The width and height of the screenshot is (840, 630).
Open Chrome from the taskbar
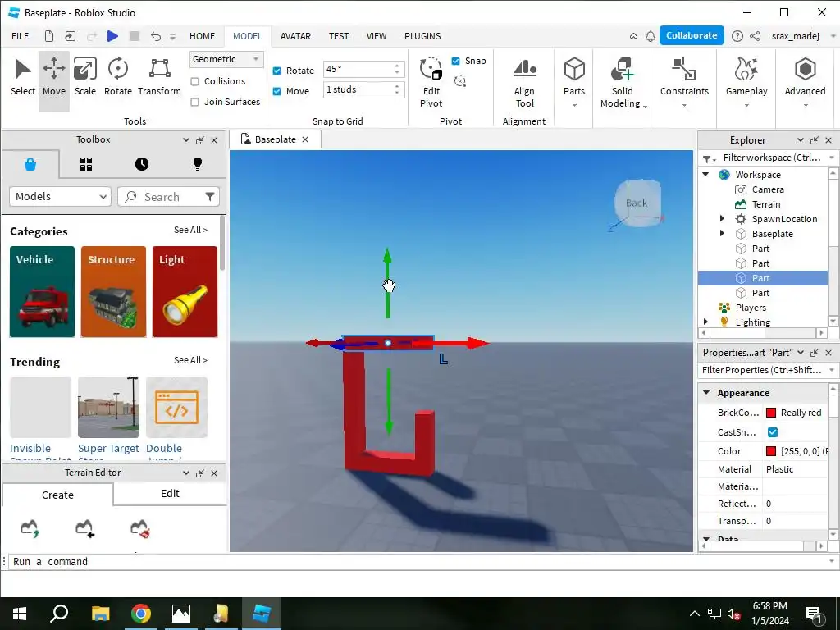(141, 614)
